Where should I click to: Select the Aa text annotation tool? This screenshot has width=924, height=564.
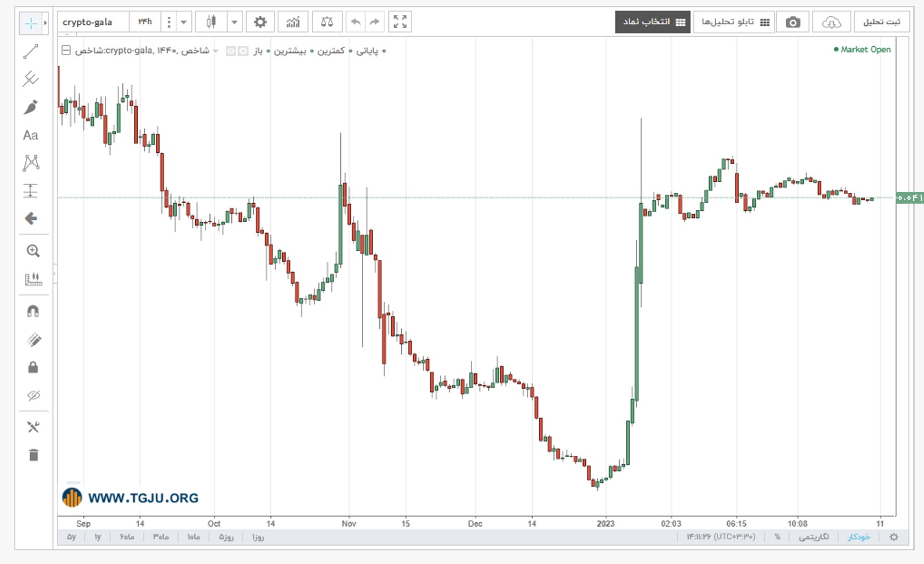tap(30, 135)
